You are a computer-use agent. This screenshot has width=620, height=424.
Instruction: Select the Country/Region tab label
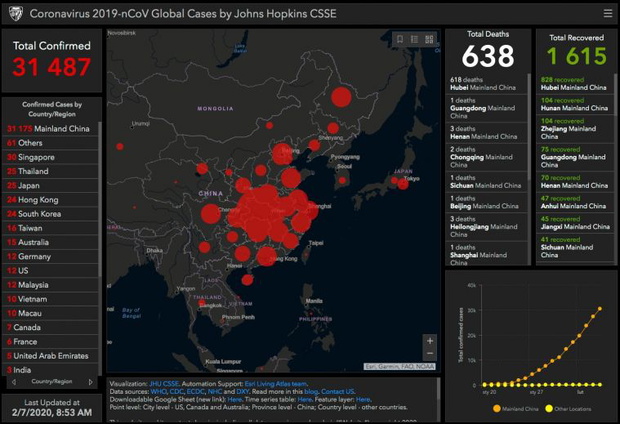pyautogui.click(x=52, y=381)
